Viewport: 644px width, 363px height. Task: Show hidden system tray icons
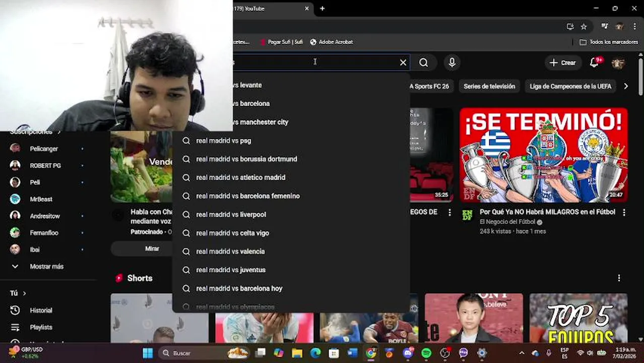(522, 353)
